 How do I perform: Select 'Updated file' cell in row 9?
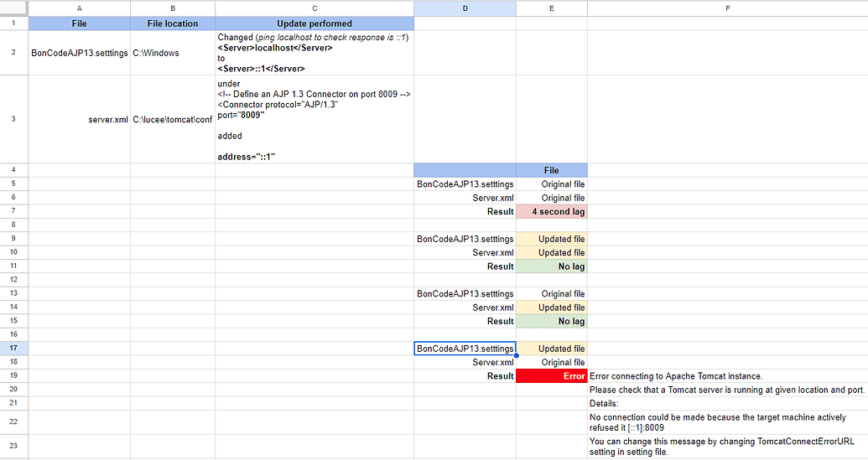pos(551,239)
